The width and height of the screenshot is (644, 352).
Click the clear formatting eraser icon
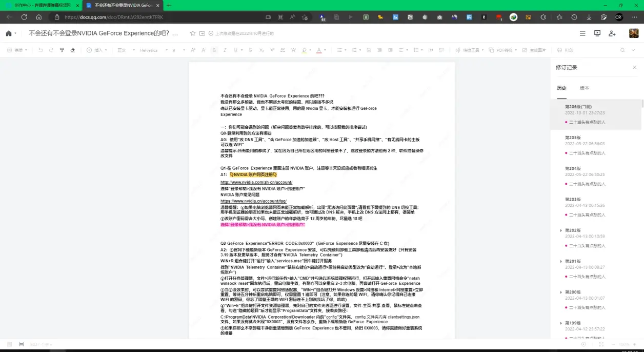(73, 50)
